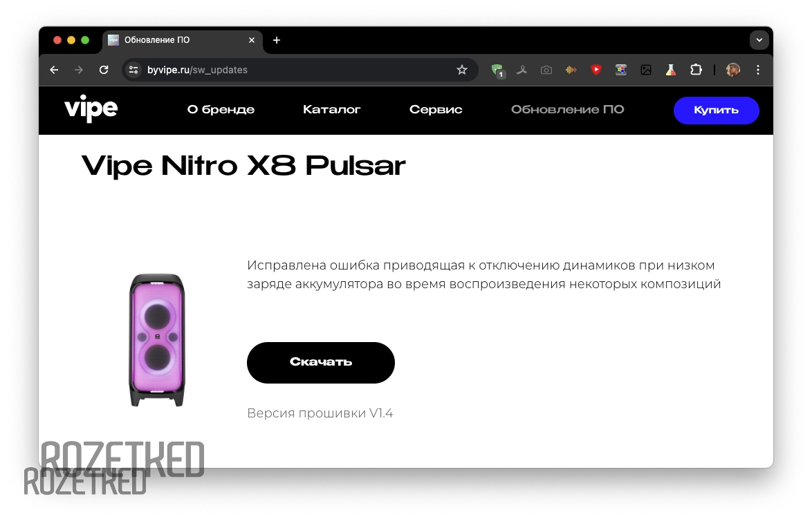Download firmware with Скачать button
The width and height of the screenshot is (812, 519).
pos(320,362)
